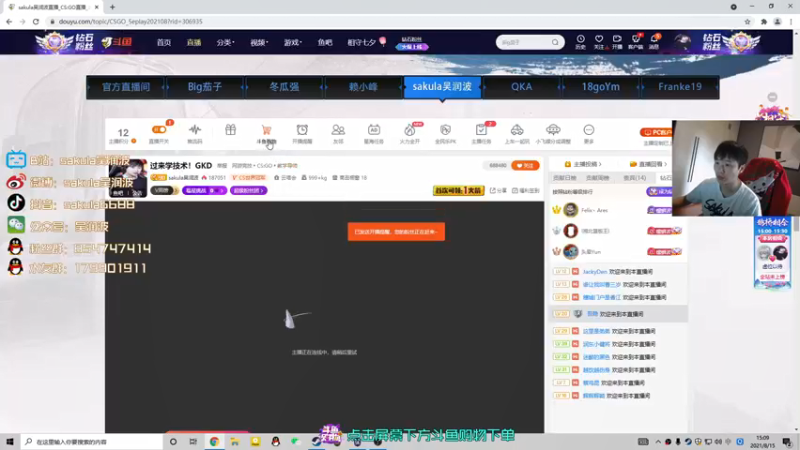Bookmark page with the star icon

[747, 21]
